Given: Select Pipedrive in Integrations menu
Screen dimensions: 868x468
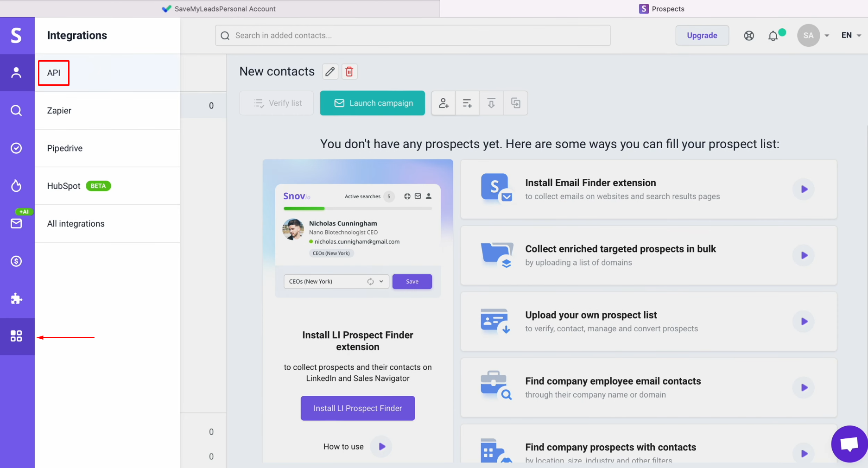Looking at the screenshot, I should coord(108,148).
